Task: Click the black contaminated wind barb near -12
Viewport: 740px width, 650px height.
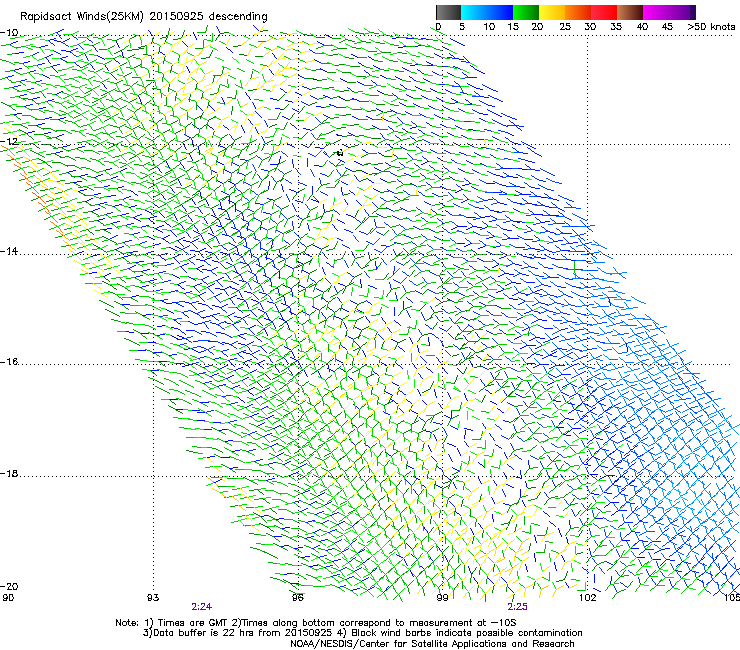Action: pyautogui.click(x=340, y=152)
